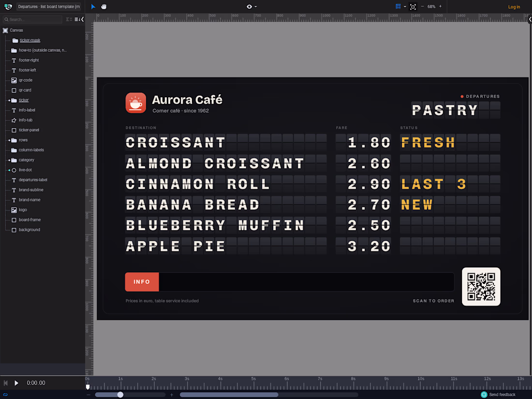Click the Send feedback icon
This screenshot has width=532, height=399.
click(x=484, y=395)
